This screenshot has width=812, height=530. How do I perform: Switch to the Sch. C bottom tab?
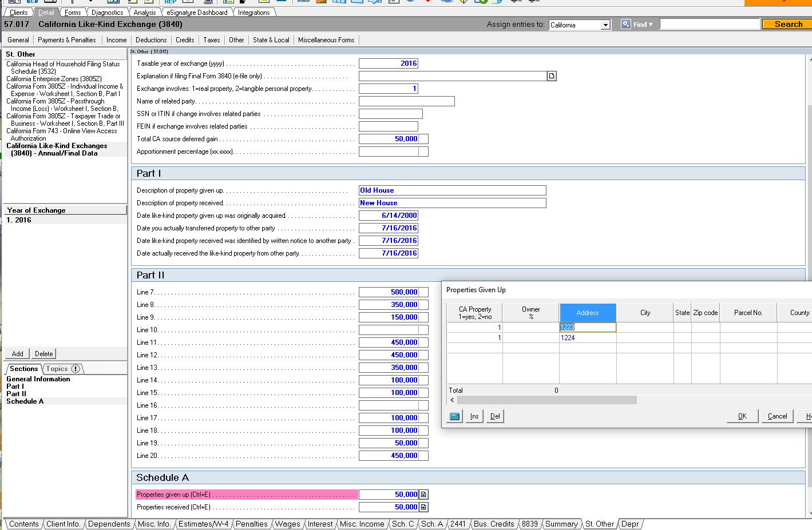pyautogui.click(x=403, y=524)
